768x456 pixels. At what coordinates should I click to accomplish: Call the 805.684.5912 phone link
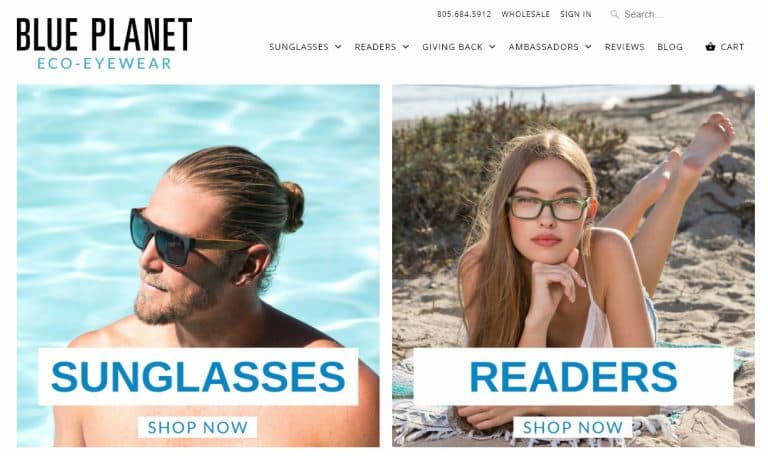click(x=464, y=14)
